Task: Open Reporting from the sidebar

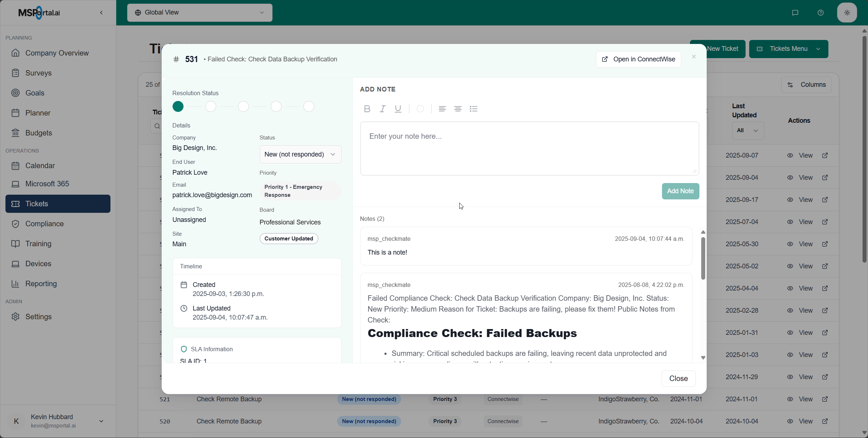Action: (41, 284)
